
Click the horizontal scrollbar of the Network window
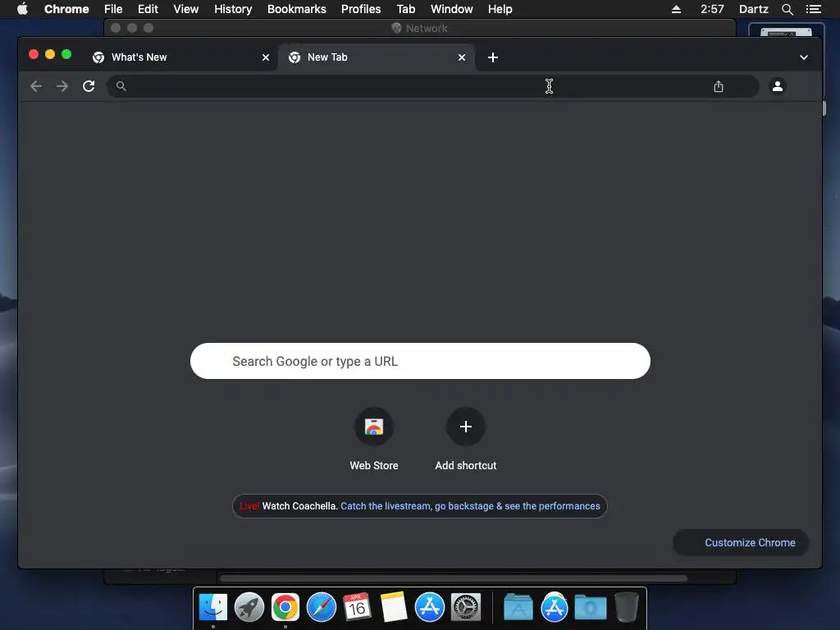(x=453, y=578)
